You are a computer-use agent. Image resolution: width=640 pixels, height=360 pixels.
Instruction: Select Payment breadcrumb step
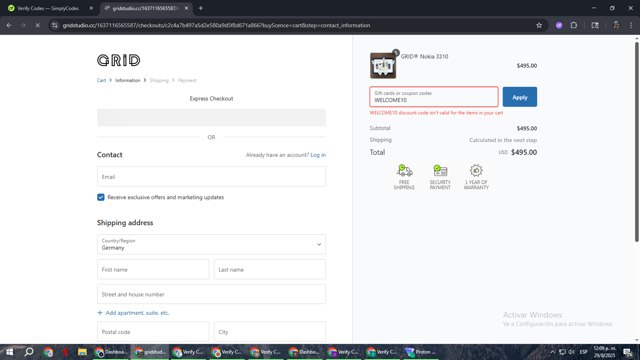(187, 80)
